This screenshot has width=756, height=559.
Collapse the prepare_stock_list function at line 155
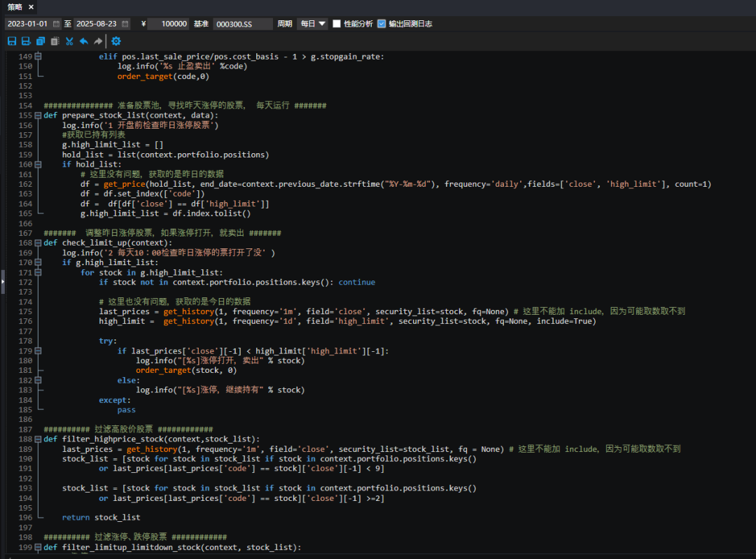[38, 115]
